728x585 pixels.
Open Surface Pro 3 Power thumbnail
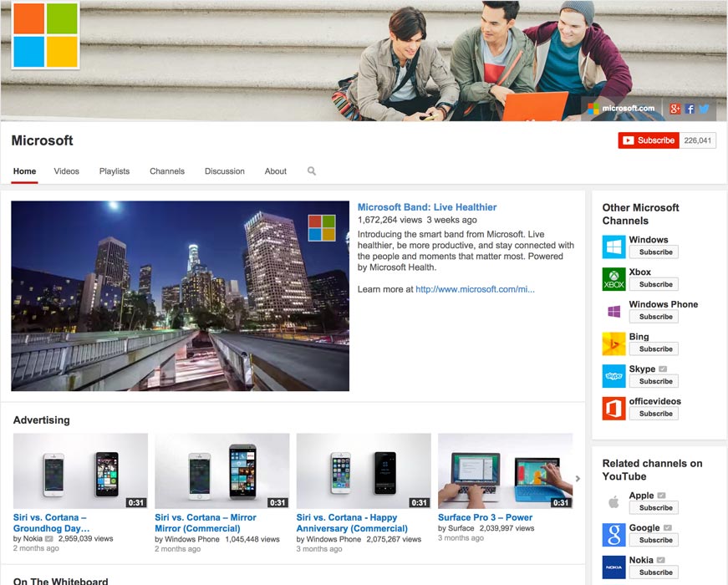(x=505, y=471)
